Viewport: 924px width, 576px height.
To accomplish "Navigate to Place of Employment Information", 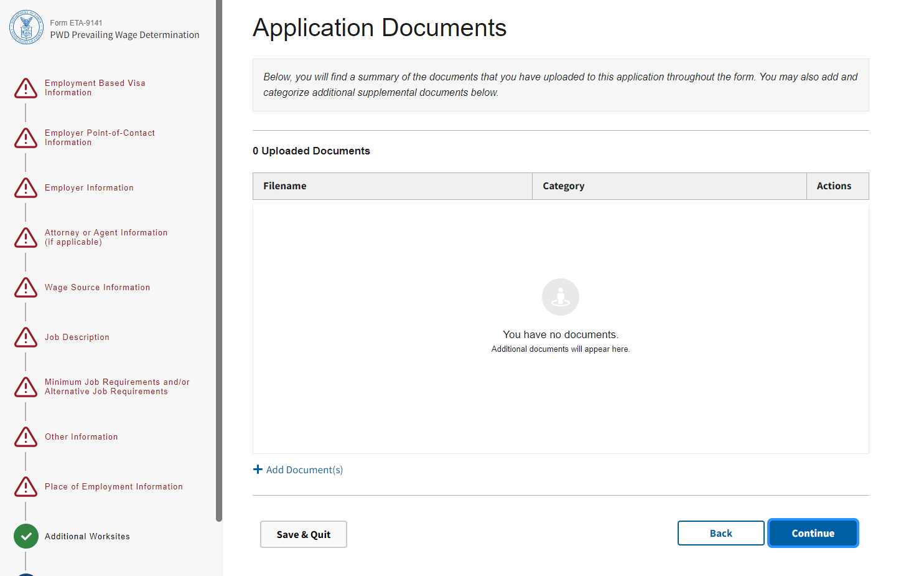I will 113,487.
